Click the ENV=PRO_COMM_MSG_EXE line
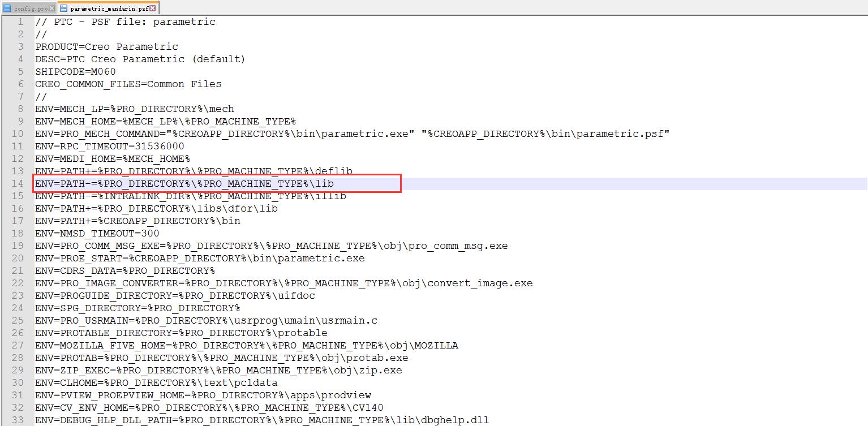Screen dimensions: 868x426 click(x=272, y=246)
